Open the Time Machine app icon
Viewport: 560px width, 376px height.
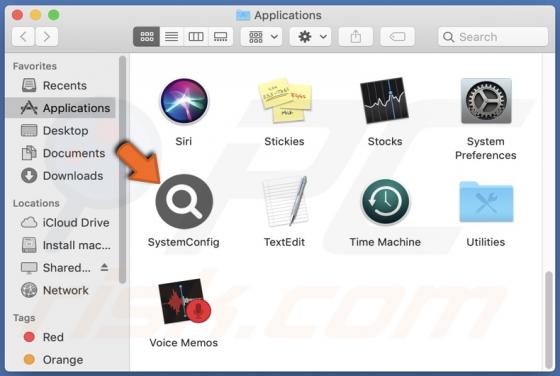click(385, 202)
